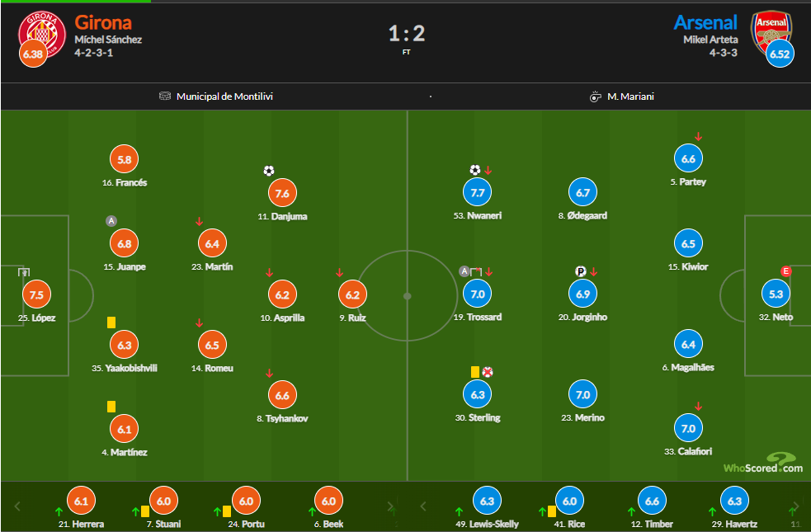Click the referee whistle icon beside M. Mariani
Screen dimensions: 811x532
coord(596,97)
